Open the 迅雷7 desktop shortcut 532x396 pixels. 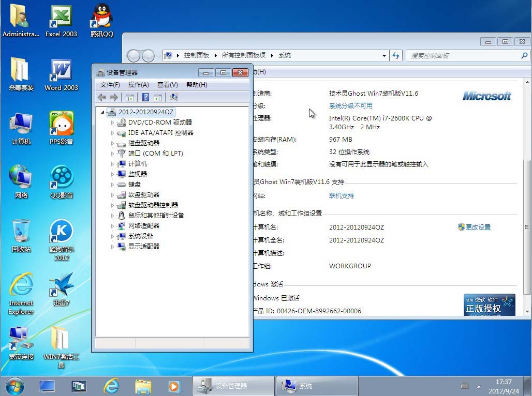pos(61,289)
